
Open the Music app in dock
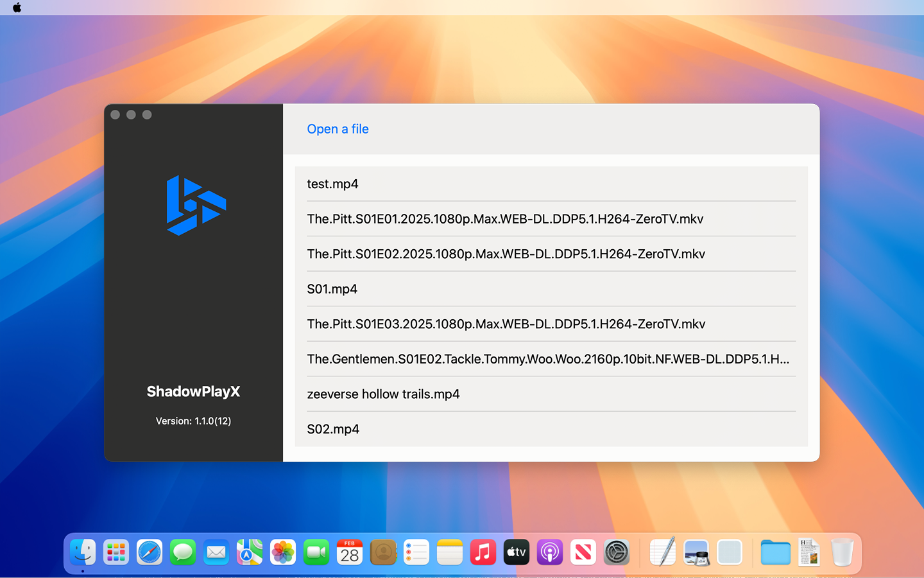coord(483,552)
